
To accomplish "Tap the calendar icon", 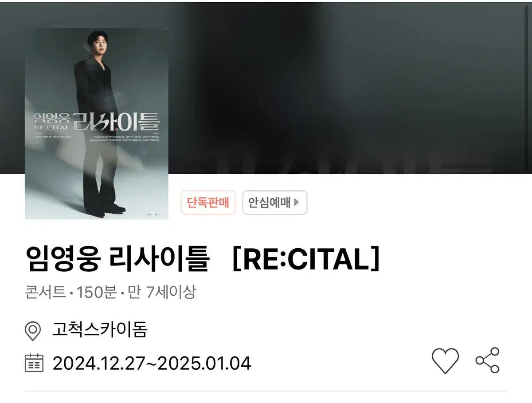I will pyautogui.click(x=34, y=363).
